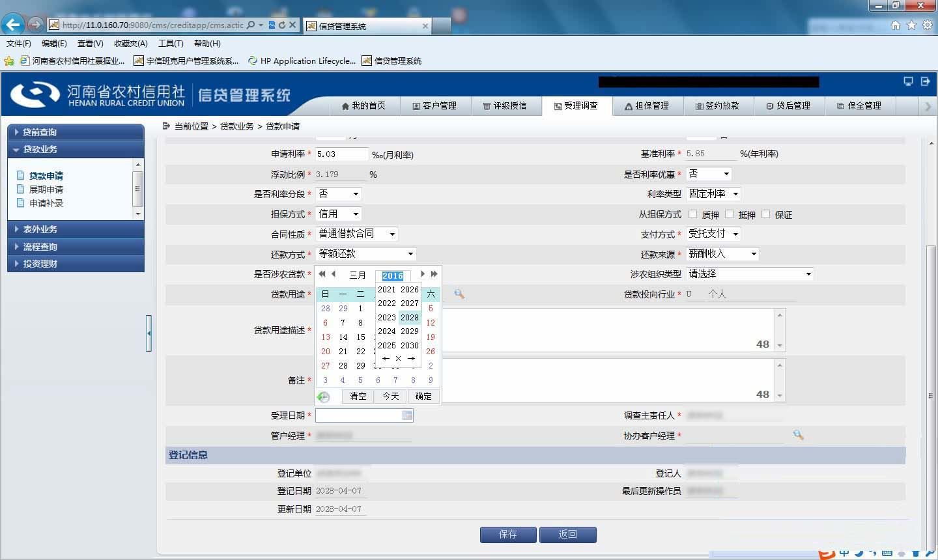938x560 pixels.
Task: Open browser tools gear icon
Action: tap(927, 25)
